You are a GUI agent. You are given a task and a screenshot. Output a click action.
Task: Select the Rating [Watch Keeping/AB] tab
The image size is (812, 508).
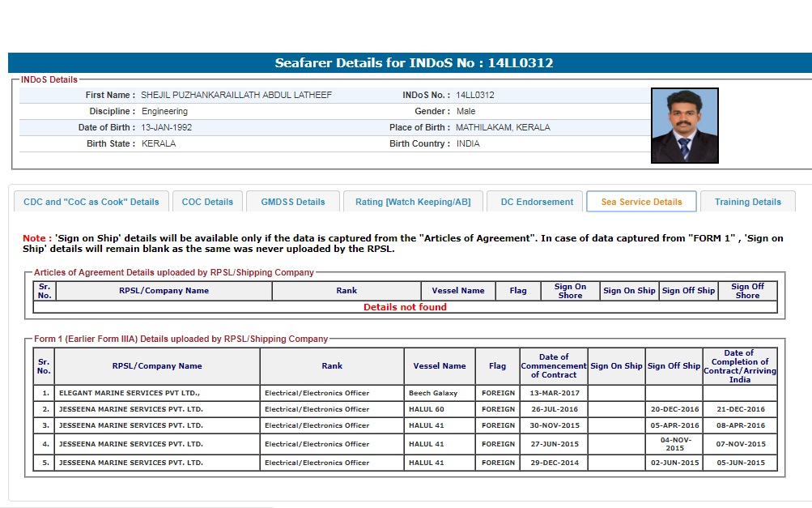413,202
